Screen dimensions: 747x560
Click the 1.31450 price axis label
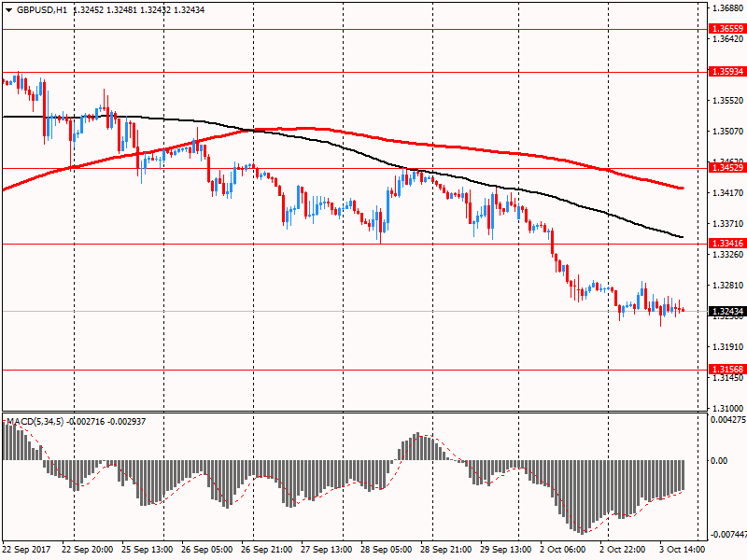728,378
